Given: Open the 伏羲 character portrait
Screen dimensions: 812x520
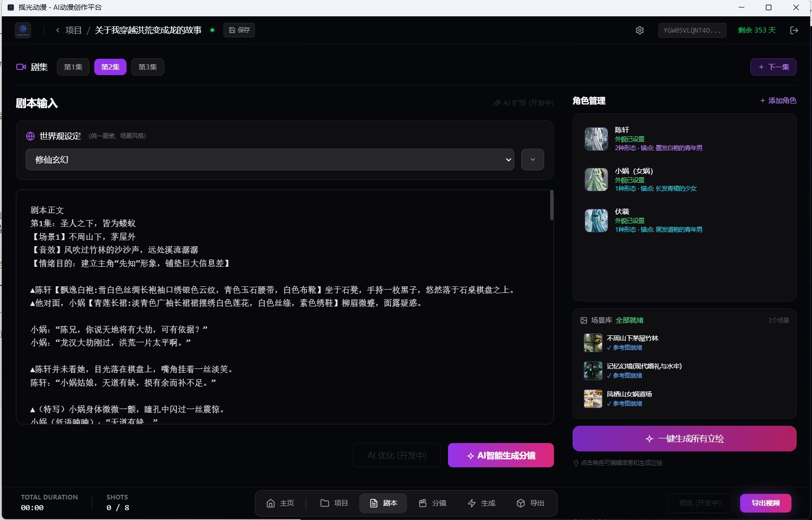Looking at the screenshot, I should [x=596, y=221].
